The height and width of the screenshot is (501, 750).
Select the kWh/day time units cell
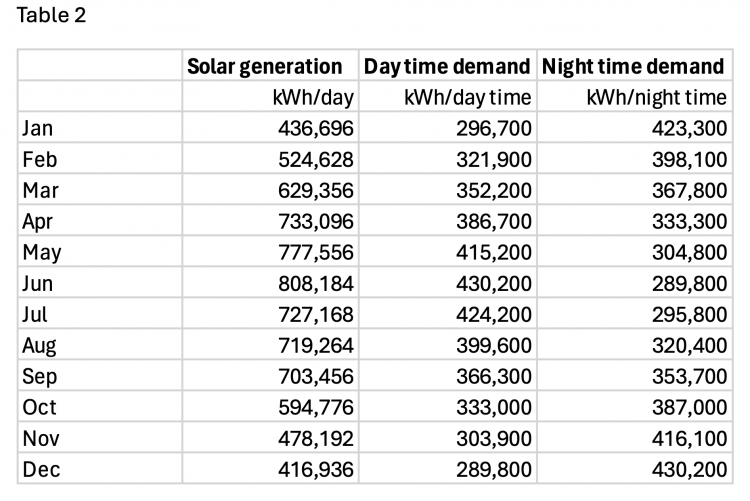[467, 97]
